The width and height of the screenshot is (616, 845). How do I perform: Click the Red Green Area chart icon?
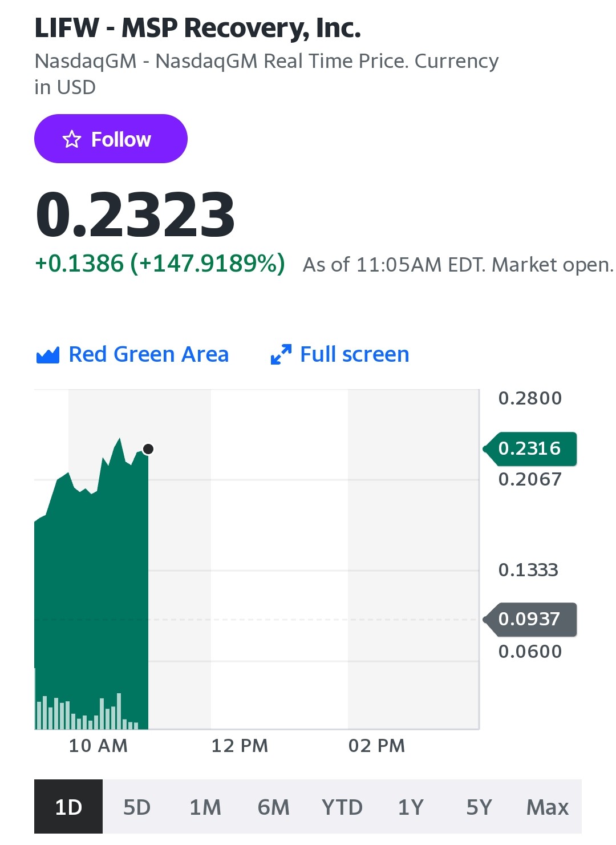[x=48, y=355]
